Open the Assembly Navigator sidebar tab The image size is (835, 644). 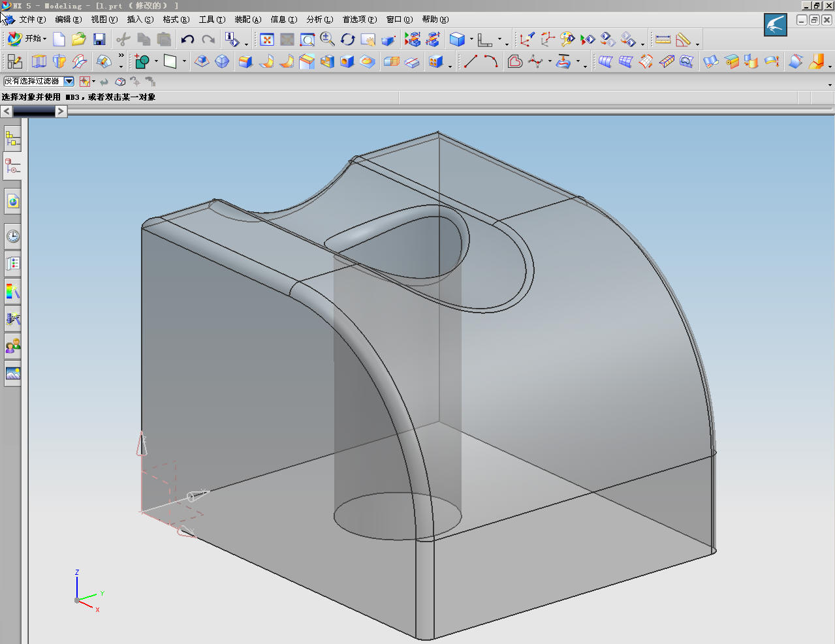coord(12,138)
